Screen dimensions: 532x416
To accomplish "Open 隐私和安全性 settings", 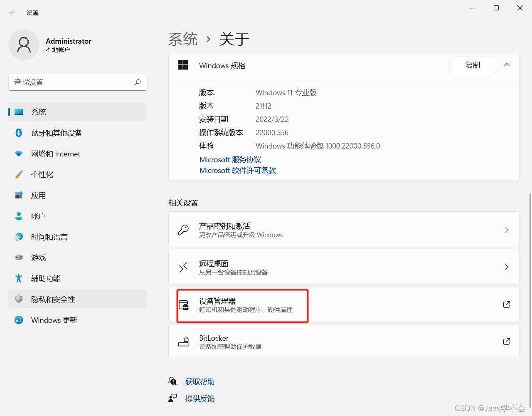I will tap(78, 299).
